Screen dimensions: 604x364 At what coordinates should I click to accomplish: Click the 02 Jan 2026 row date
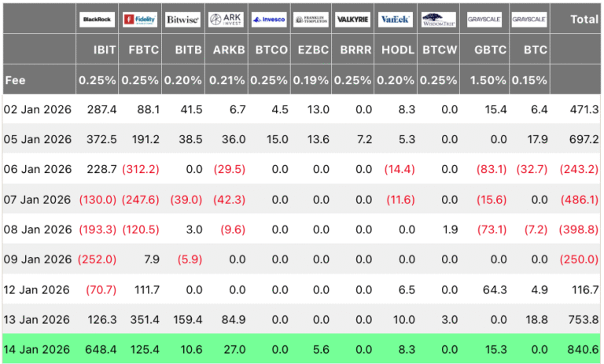[x=37, y=109]
